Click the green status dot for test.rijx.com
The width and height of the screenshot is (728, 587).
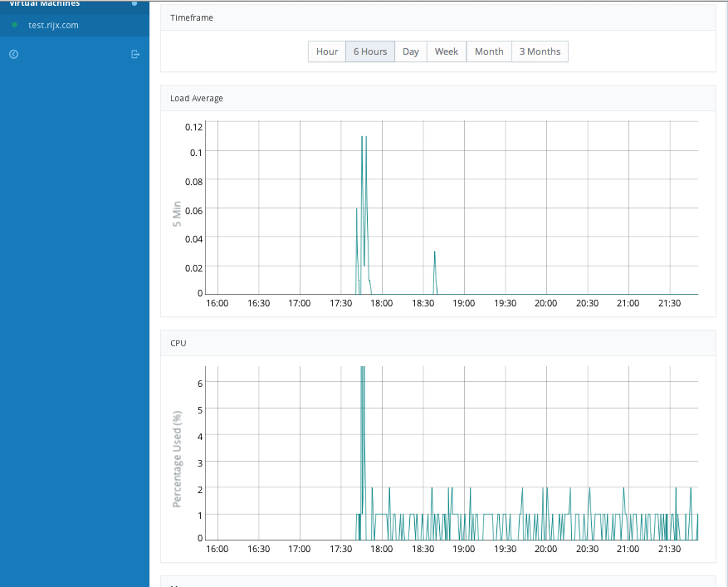click(14, 25)
